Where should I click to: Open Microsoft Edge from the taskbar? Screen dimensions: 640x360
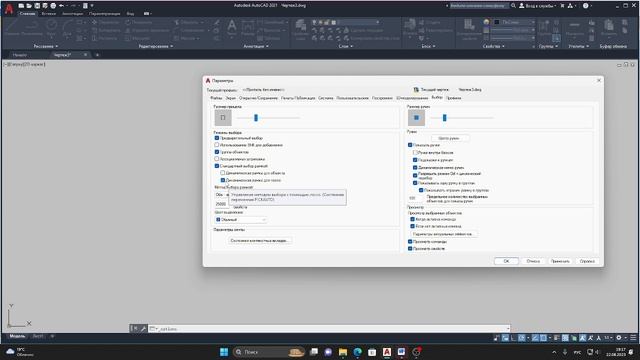(x=358, y=352)
